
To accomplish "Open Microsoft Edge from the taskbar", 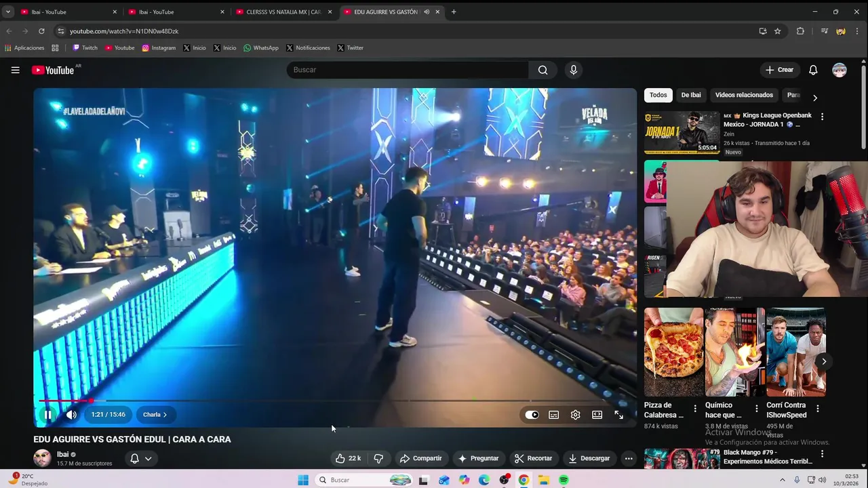I will point(484,480).
